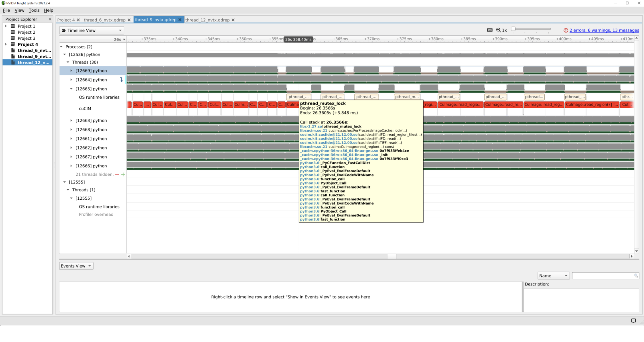The image size is (644, 342).
Task: Click the green plus to show hidden threads
Action: (x=123, y=174)
